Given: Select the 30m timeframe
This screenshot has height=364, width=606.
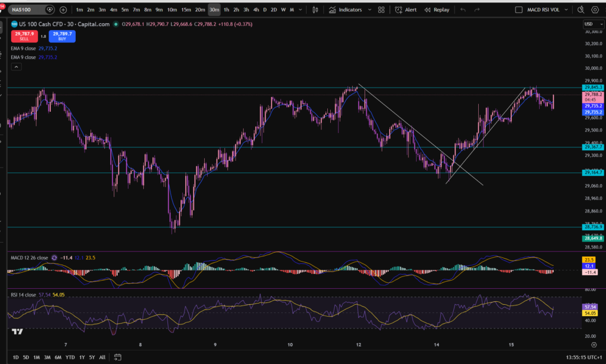Looking at the screenshot, I should (214, 9).
